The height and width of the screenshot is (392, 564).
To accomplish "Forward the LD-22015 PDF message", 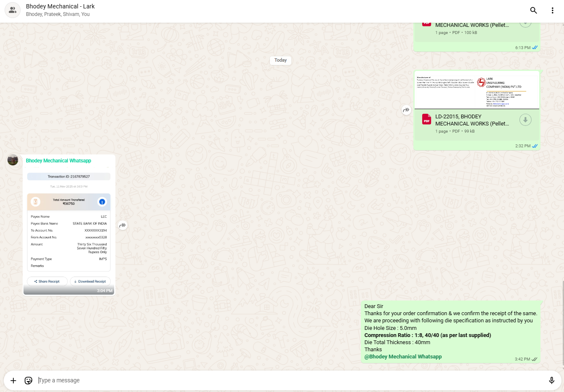I will click(406, 110).
